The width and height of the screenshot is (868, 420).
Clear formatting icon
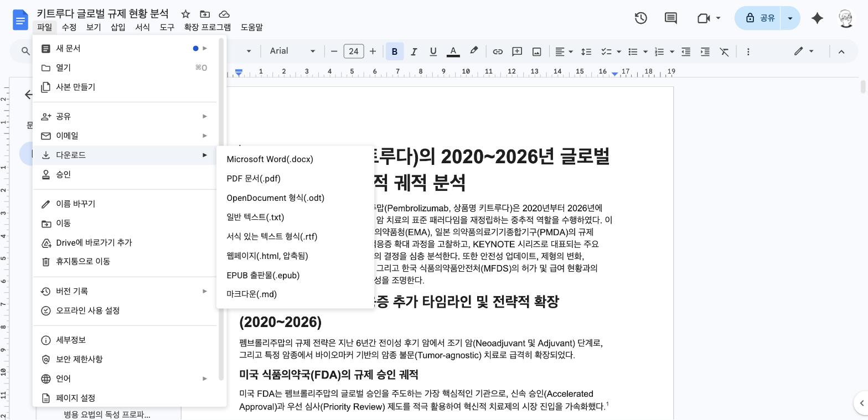tap(724, 51)
